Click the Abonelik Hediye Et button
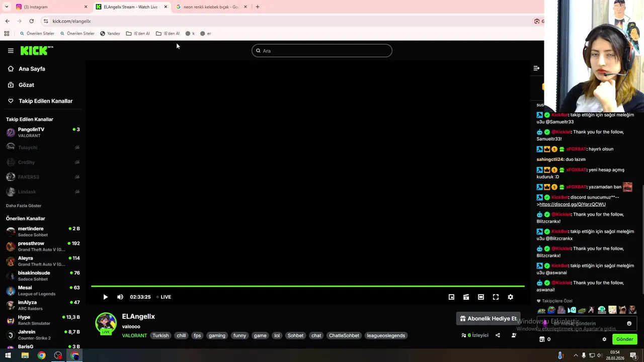 (488, 319)
